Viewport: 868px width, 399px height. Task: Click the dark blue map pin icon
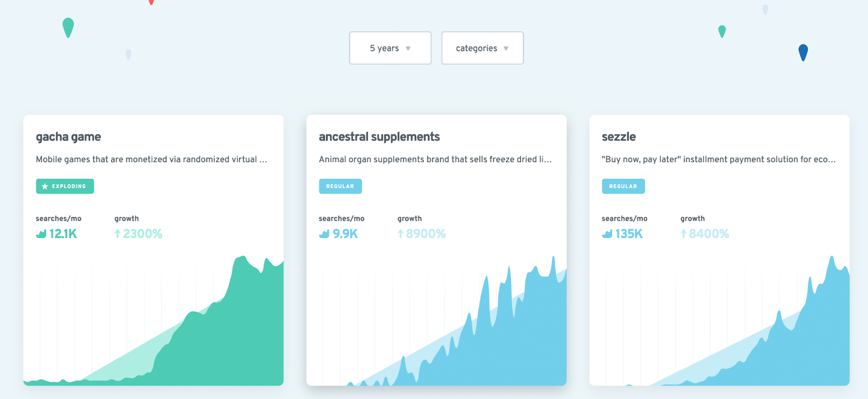coord(803,53)
